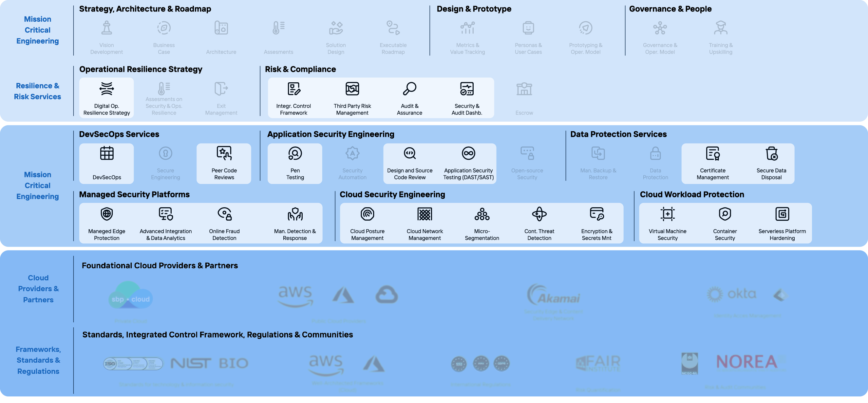This screenshot has height=403, width=868.
Task: Click the Cloud Network Management icon
Action: [425, 214]
